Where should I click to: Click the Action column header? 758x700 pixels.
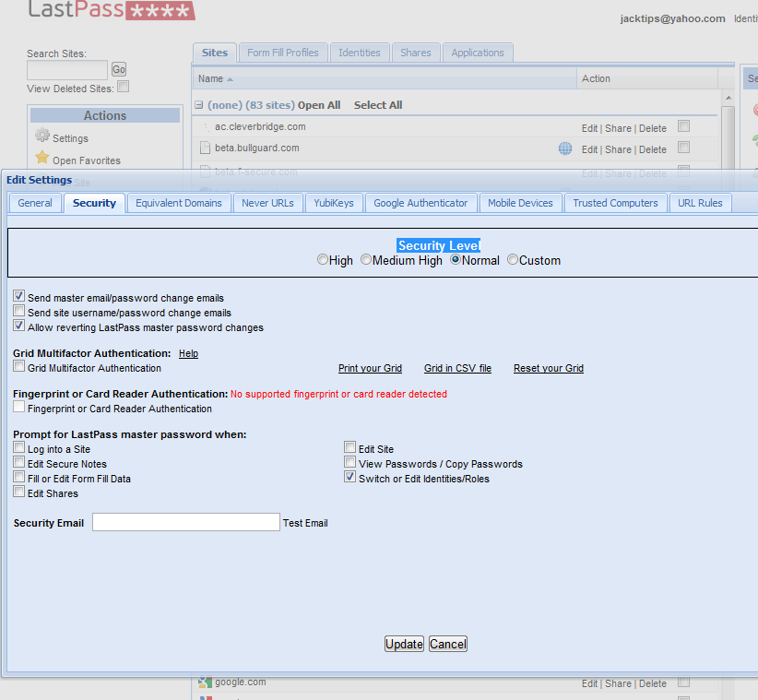tap(646, 78)
